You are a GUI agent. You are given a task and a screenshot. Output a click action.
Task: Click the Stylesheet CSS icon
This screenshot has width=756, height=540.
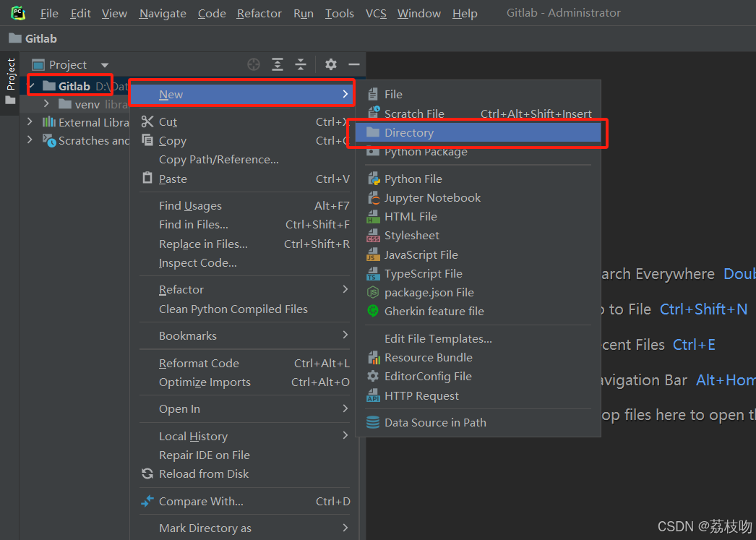pos(373,235)
